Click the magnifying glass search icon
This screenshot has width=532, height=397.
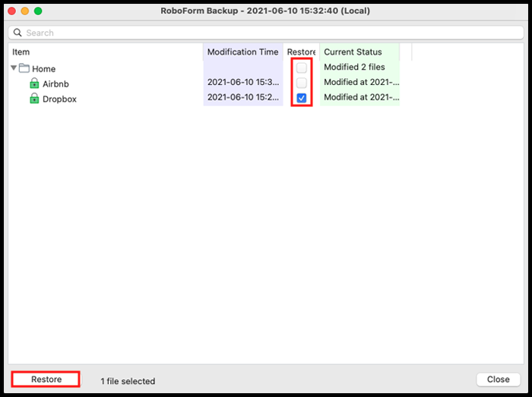(x=17, y=33)
